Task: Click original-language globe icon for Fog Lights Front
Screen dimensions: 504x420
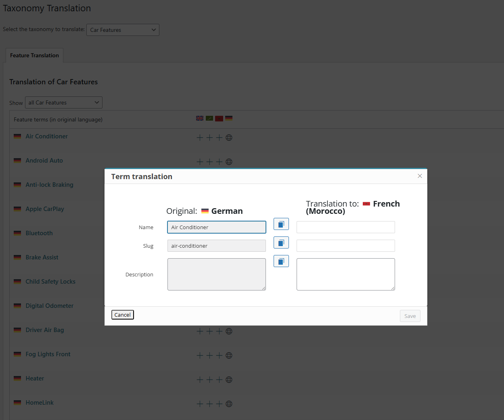Action: point(229,355)
